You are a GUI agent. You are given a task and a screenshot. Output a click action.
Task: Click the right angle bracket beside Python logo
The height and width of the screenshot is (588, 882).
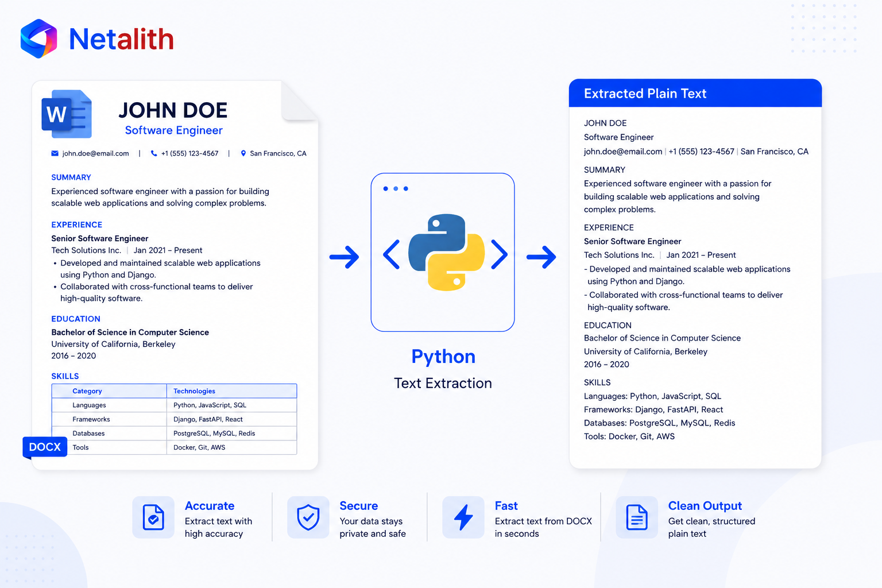[500, 254]
